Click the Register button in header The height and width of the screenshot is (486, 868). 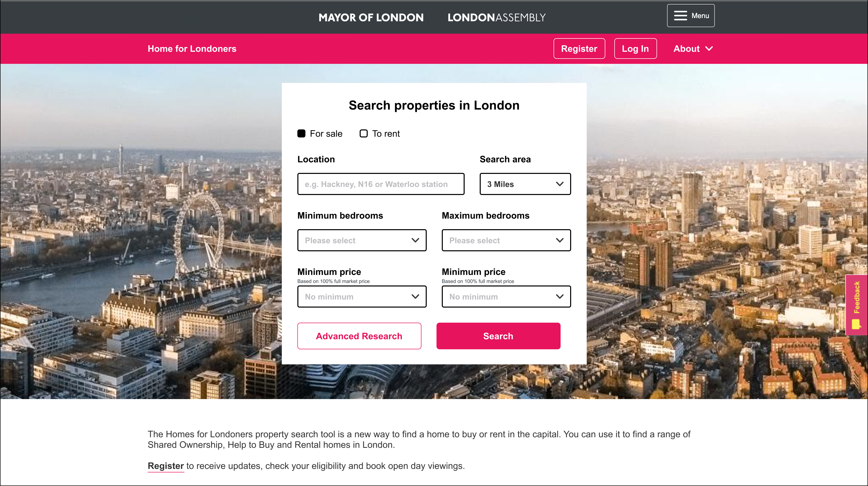click(x=579, y=48)
